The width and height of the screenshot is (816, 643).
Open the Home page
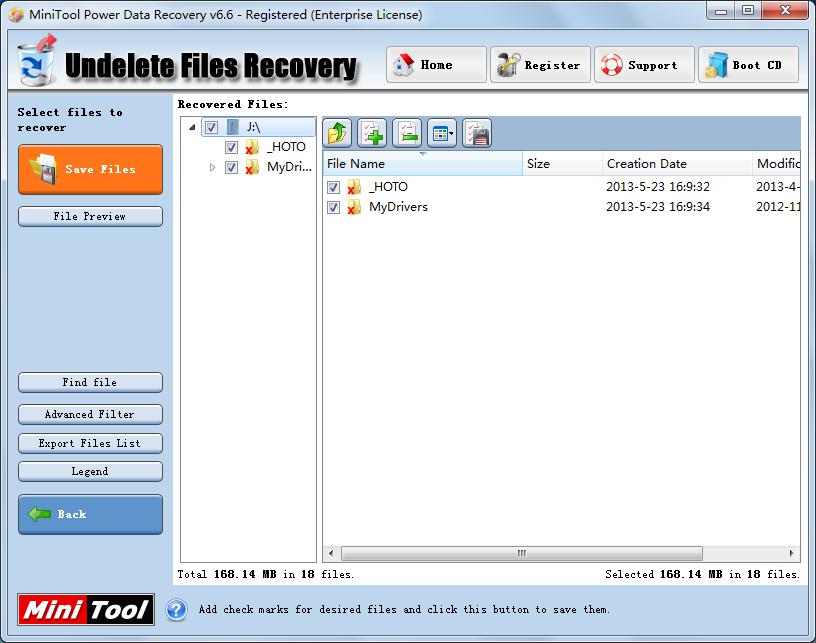(436, 65)
